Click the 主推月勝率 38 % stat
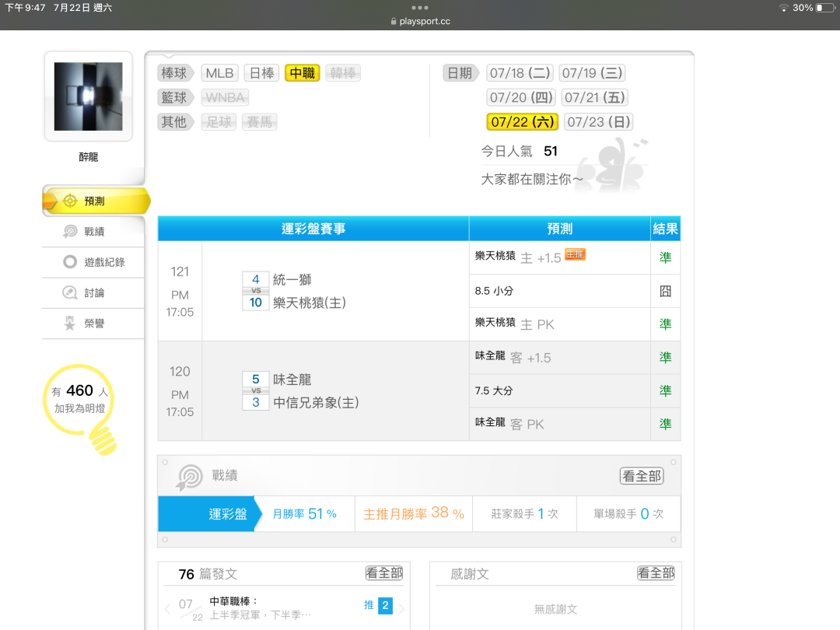The width and height of the screenshot is (840, 630). [414, 513]
